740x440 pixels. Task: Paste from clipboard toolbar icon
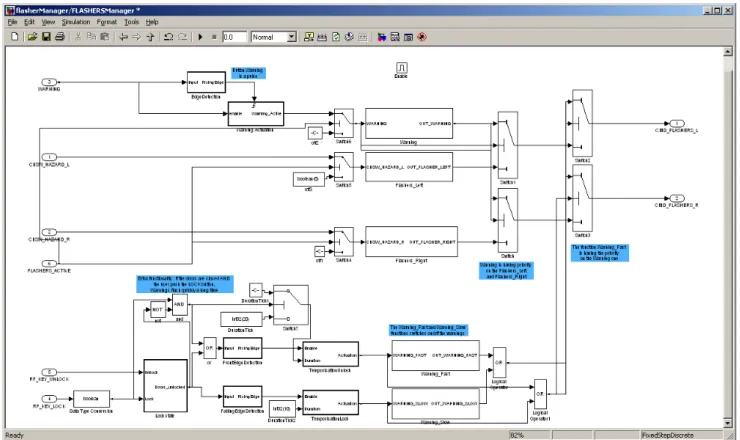pyautogui.click(x=105, y=37)
